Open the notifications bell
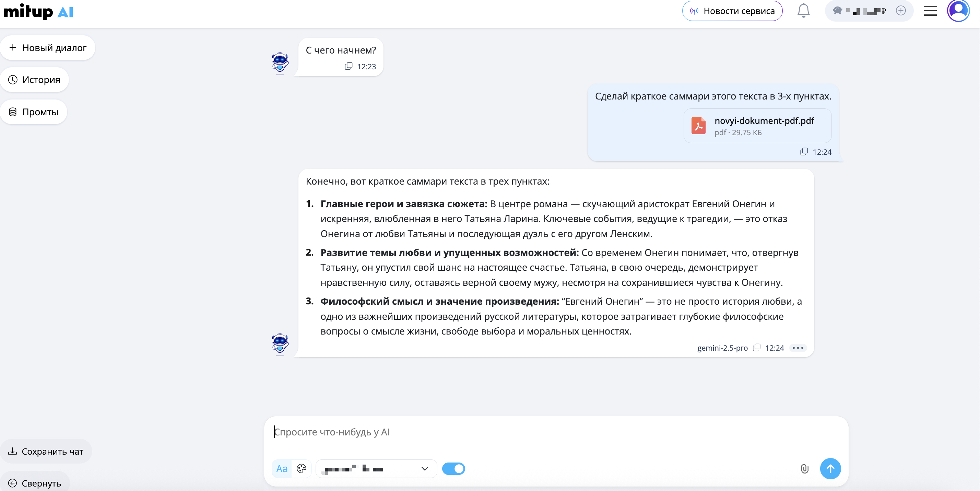The width and height of the screenshot is (980, 491). tap(803, 11)
